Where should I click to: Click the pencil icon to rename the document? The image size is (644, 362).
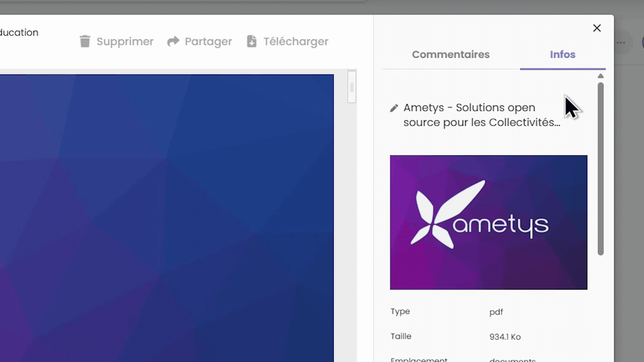[x=394, y=108]
